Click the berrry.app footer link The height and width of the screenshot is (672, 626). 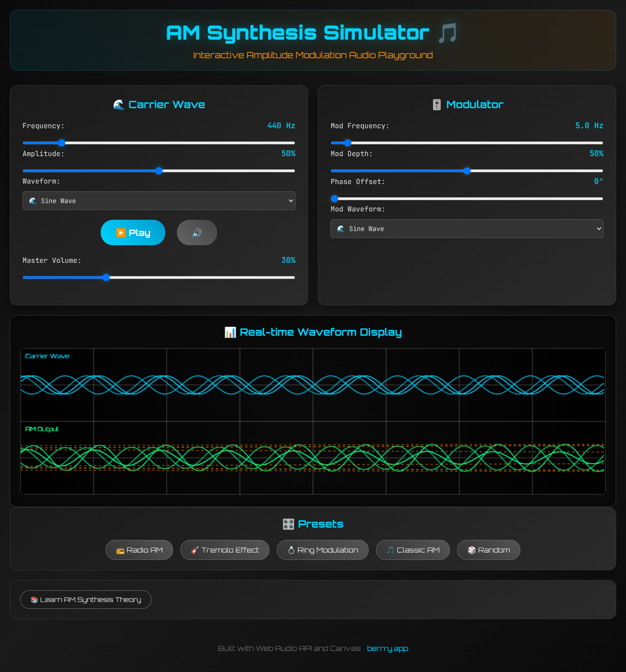(x=387, y=649)
